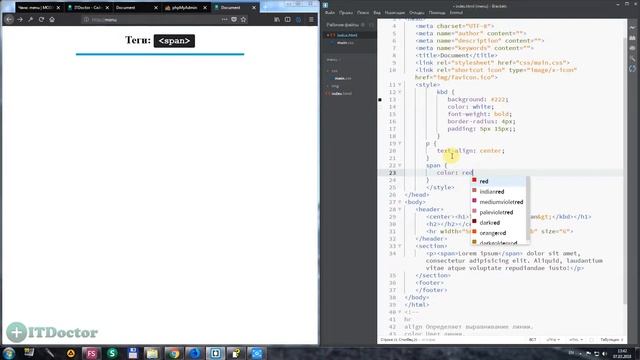Choose the red color hint

click(499, 181)
